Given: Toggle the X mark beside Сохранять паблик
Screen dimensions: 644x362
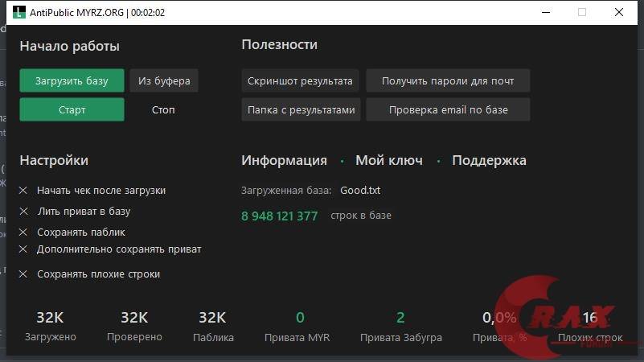Looking at the screenshot, I should click(x=23, y=232).
